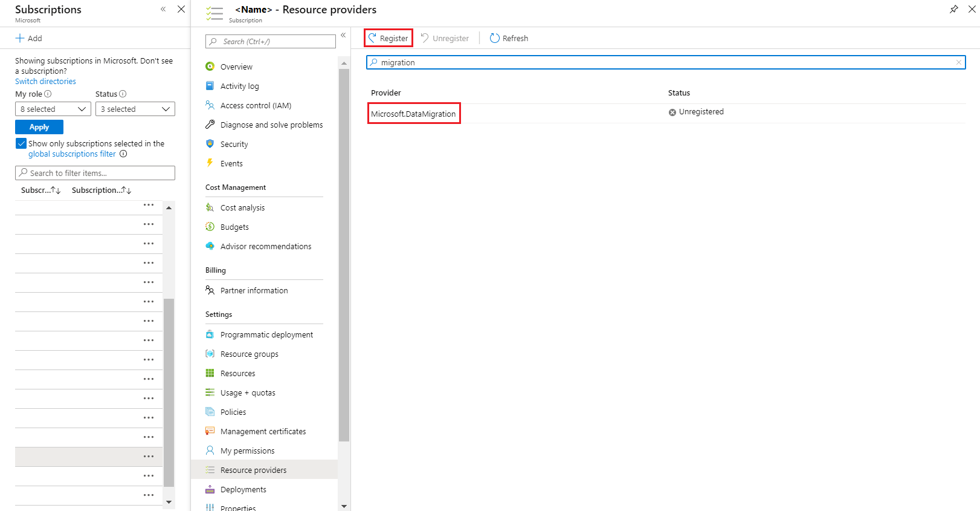Screen dimensions: 980x511
Task: Open Overview in subscription menu
Action: 236,67
